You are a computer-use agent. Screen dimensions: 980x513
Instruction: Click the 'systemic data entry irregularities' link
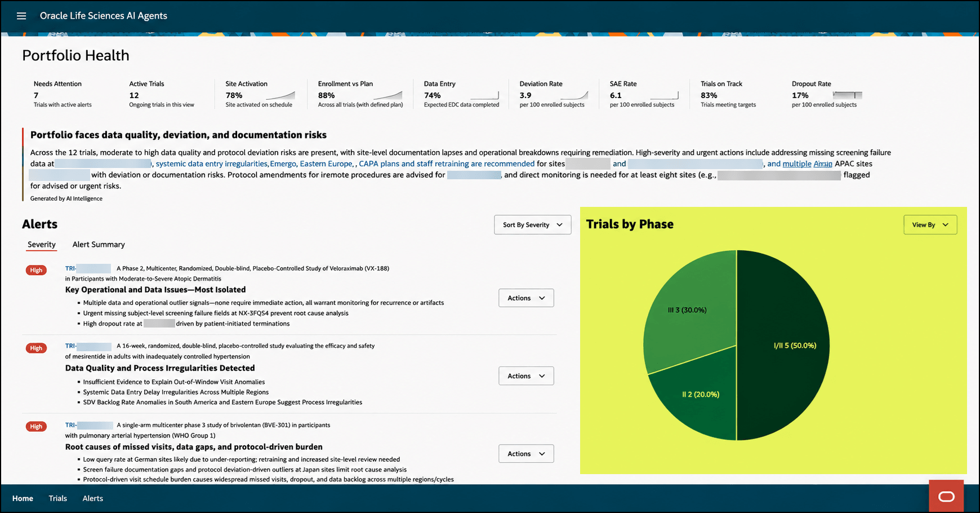pyautogui.click(x=211, y=163)
